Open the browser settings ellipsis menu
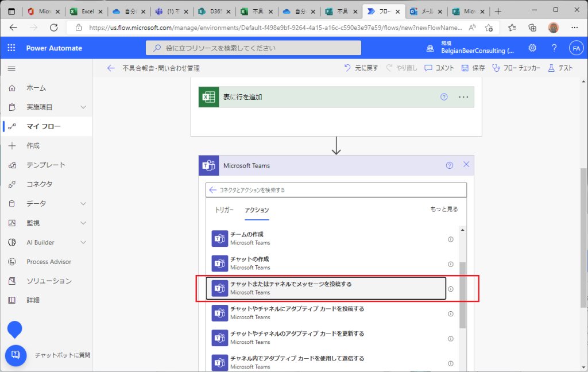 point(574,28)
